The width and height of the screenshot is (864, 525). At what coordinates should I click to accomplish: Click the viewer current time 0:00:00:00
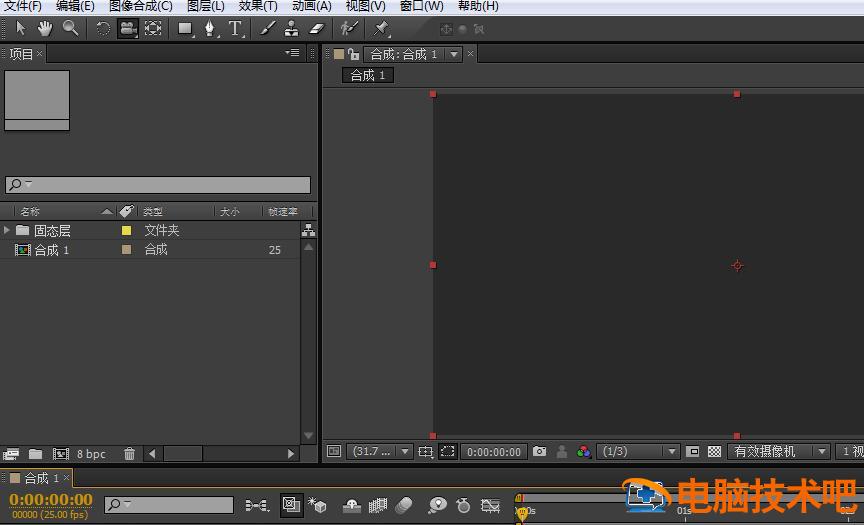point(494,452)
